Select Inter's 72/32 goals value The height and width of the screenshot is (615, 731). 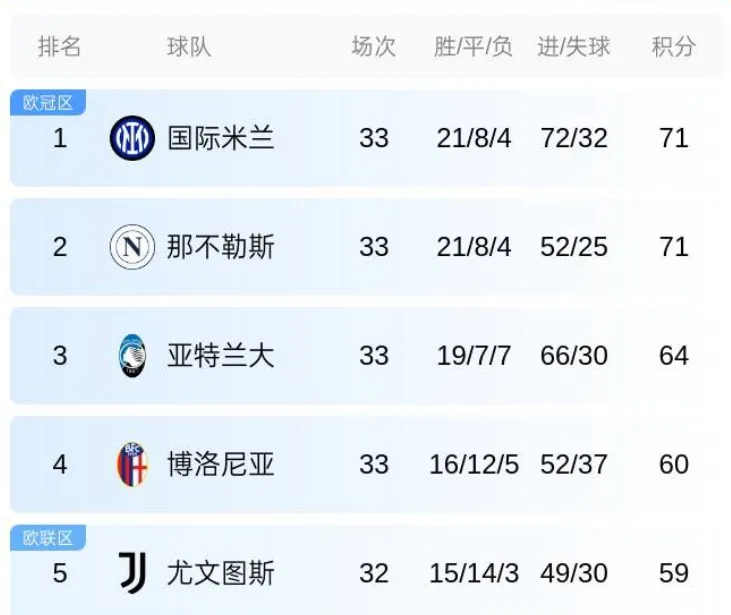click(x=574, y=138)
